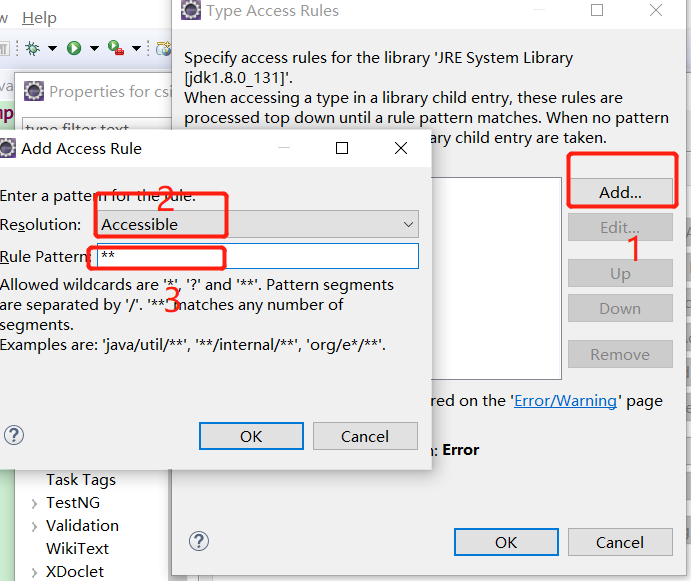This screenshot has width=691, height=581.
Task: Maximize the Type Access Rules window
Action: [x=597, y=10]
